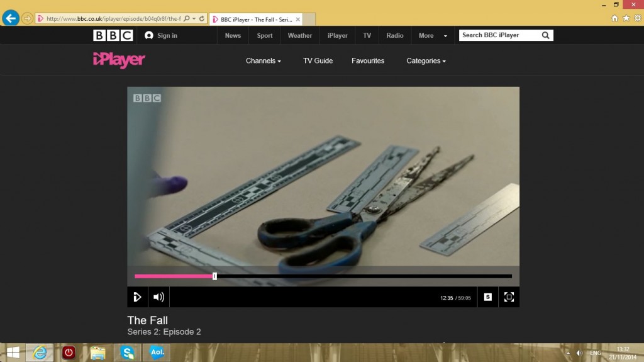This screenshot has width=644, height=362.
Task: Open browser Favorites star icon
Action: click(x=626, y=18)
